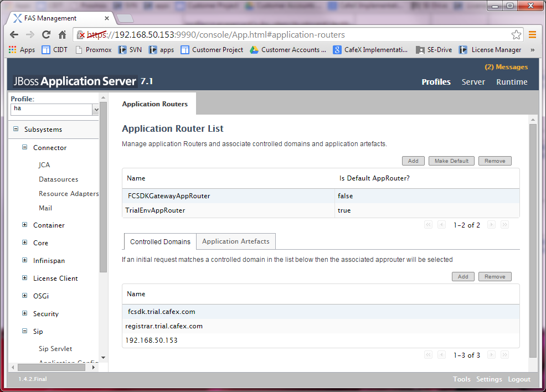The width and height of the screenshot is (546, 392).
Task: Select Datasources in the subsystem tree
Action: pyautogui.click(x=59, y=179)
